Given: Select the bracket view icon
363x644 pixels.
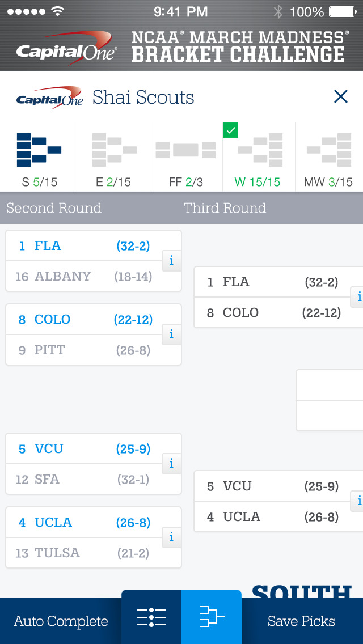Looking at the screenshot, I should tap(212, 617).
